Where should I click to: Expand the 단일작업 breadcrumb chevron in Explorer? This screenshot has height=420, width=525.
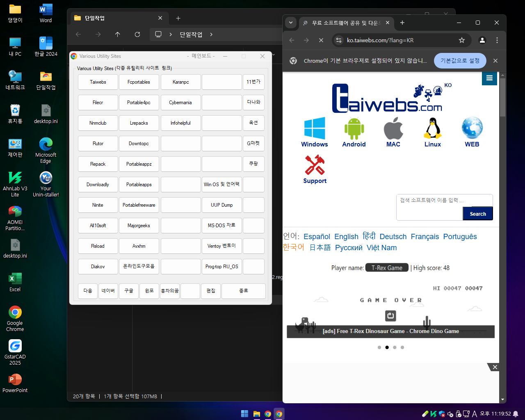click(211, 34)
